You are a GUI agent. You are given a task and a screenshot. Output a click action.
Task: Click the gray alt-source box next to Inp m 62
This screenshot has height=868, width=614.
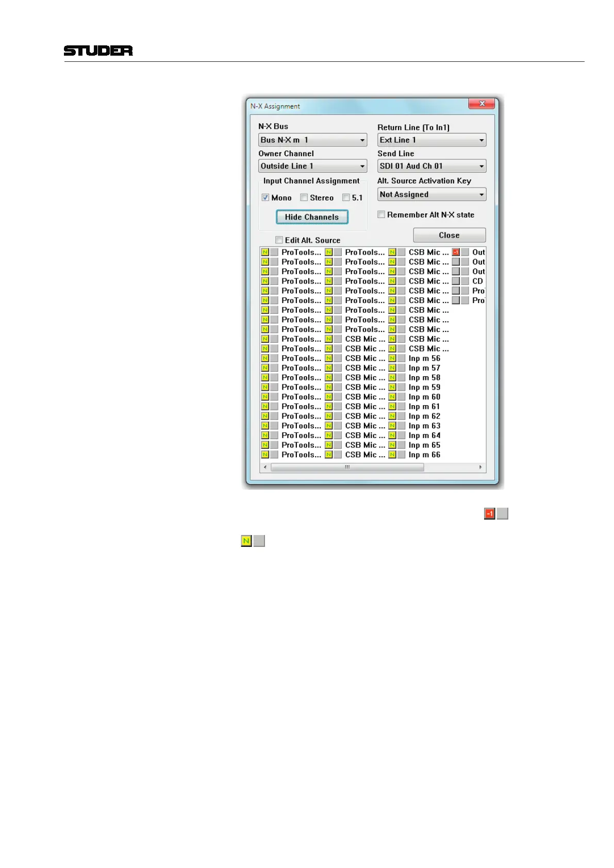(402, 416)
